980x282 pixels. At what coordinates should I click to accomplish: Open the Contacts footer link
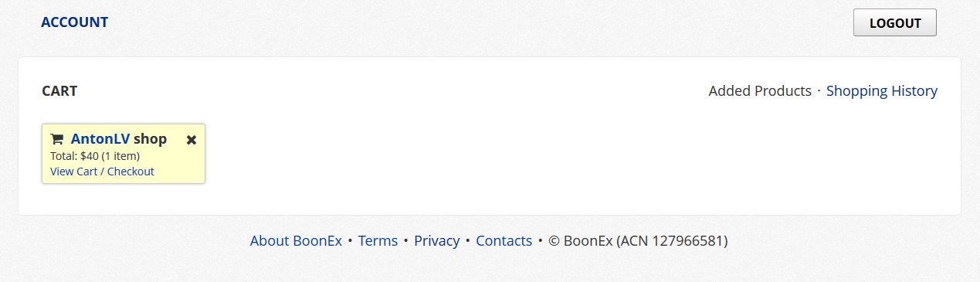coord(504,240)
